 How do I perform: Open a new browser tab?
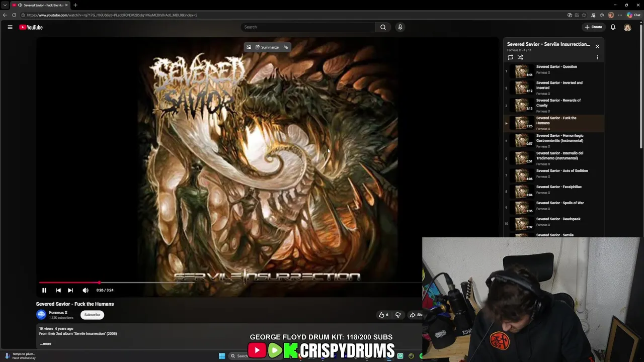point(75,5)
